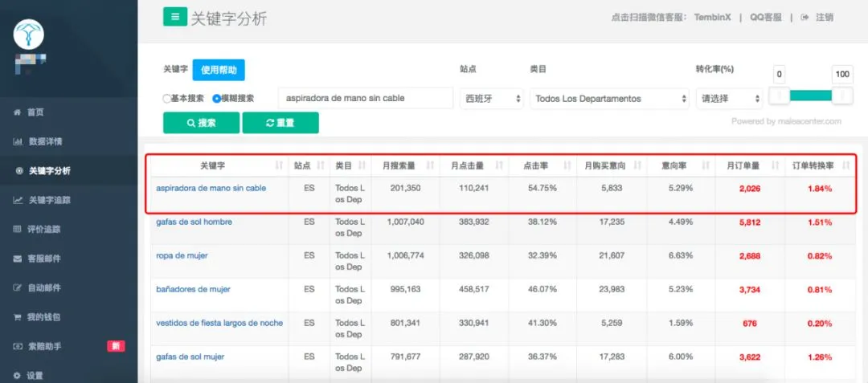Click the 使用帮助 button
Screen dimensions: 868x383
pos(219,70)
